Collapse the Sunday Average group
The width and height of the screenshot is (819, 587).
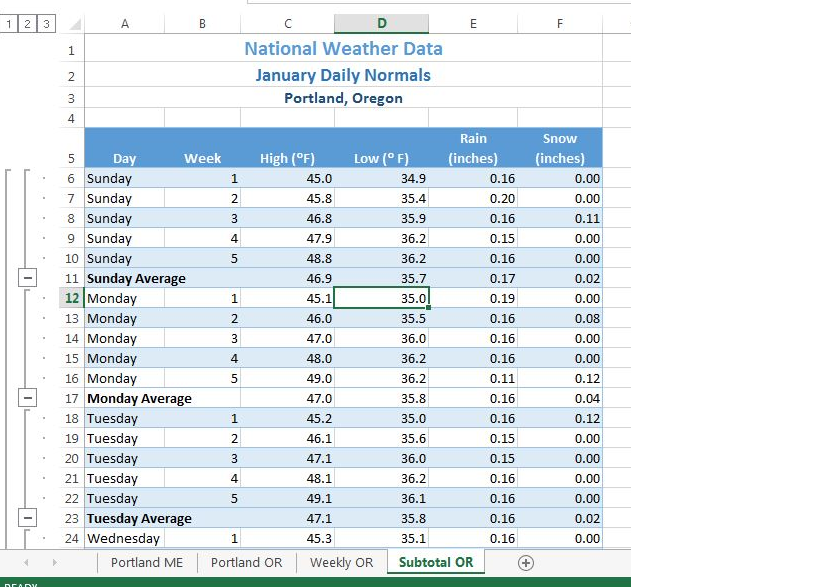click(x=28, y=278)
